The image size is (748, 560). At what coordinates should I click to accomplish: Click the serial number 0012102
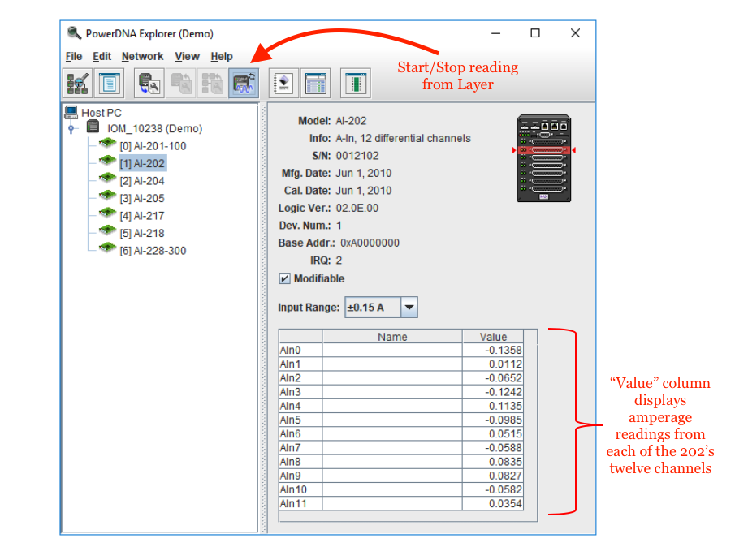(x=357, y=156)
